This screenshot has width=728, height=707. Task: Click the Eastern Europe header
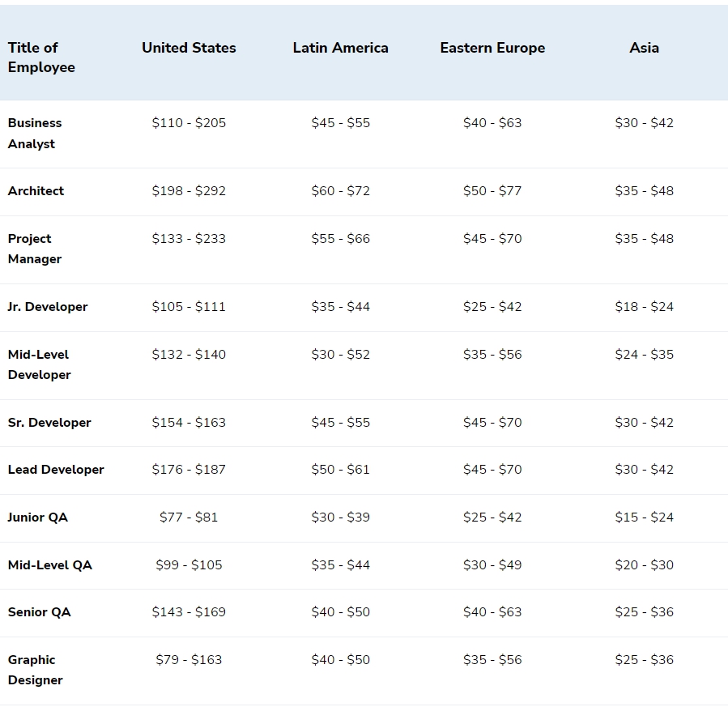point(492,48)
